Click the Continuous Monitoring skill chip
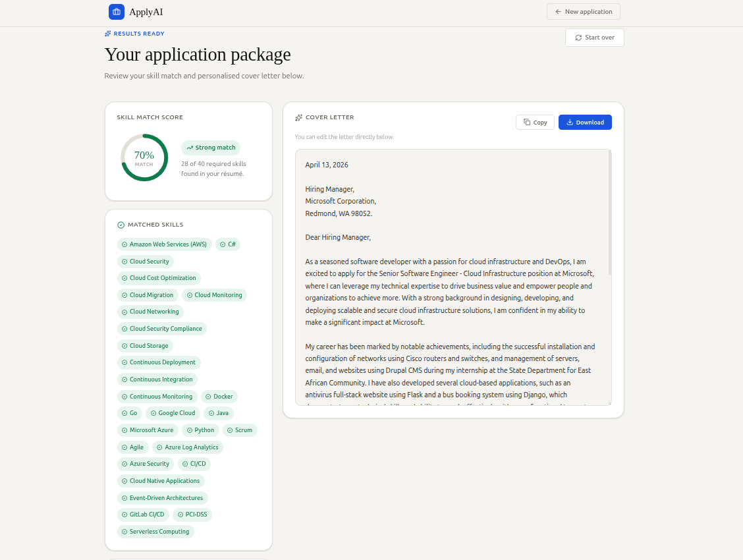 click(157, 397)
